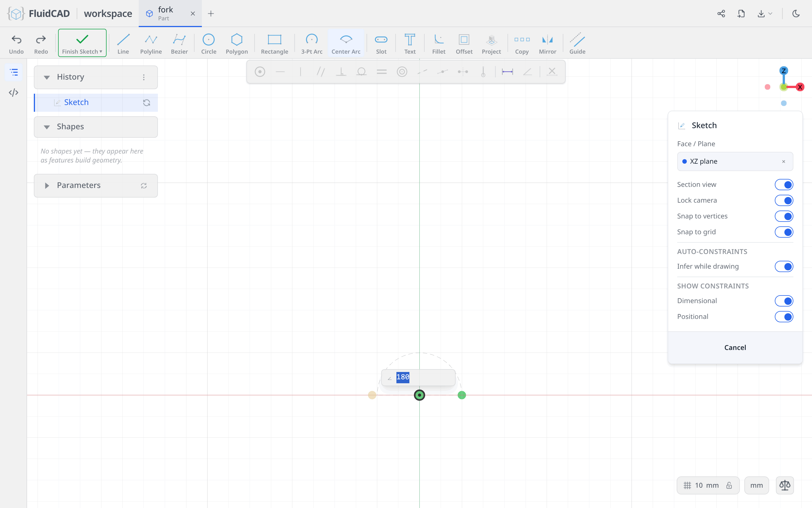Add a new tab with plus
Viewport: 812px width, 508px height.
[x=211, y=14]
